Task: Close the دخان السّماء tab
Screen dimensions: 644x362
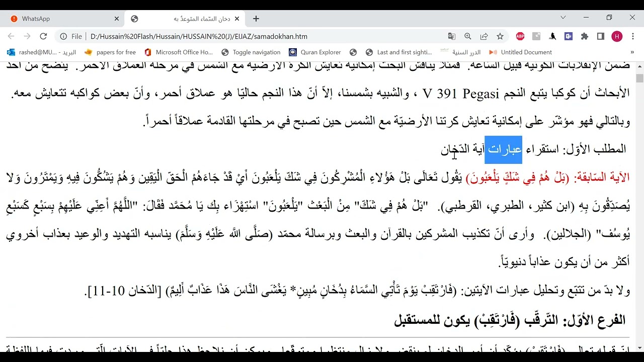Action: [237, 19]
